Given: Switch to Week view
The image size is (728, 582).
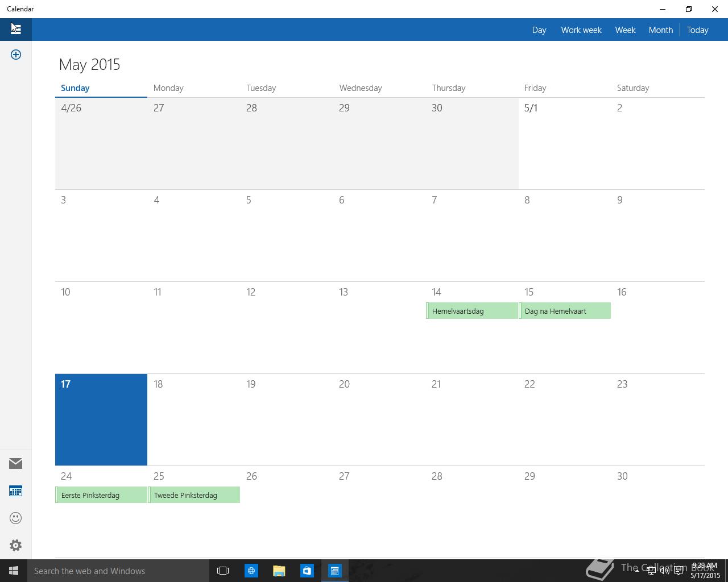Looking at the screenshot, I should (625, 30).
